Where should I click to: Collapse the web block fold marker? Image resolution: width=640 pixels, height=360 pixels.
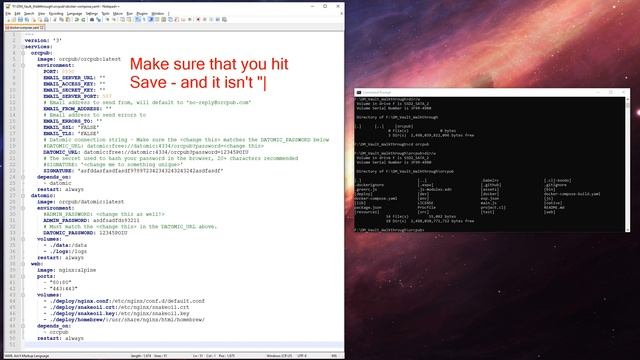(x=23, y=264)
